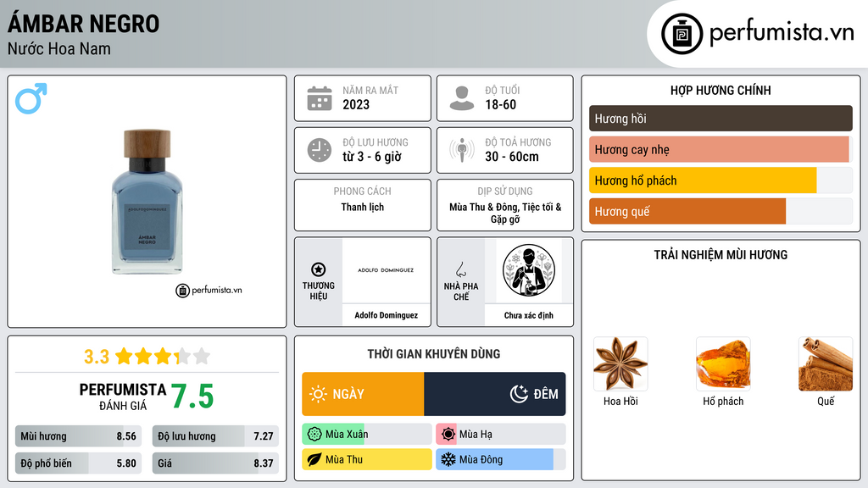868x488 pixels.
Task: Click the Mùa Thu & Đông occasion text
Action: pos(505,213)
